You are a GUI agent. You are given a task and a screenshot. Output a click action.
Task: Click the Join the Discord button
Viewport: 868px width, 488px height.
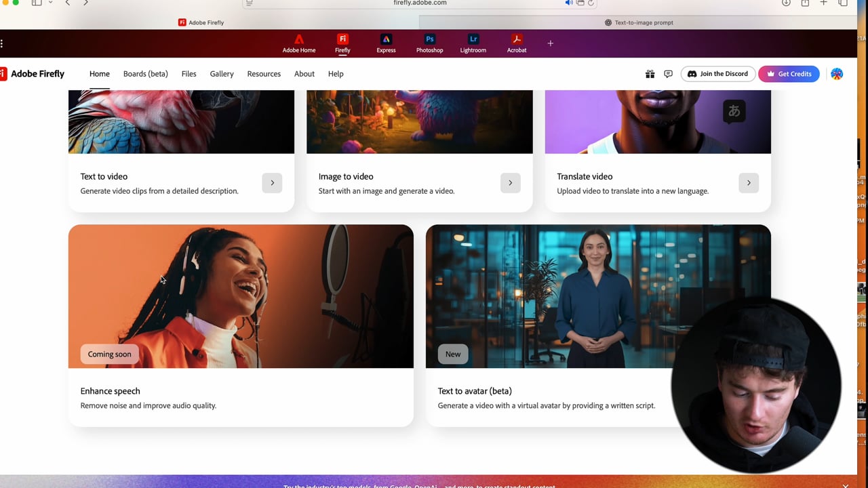[717, 74]
